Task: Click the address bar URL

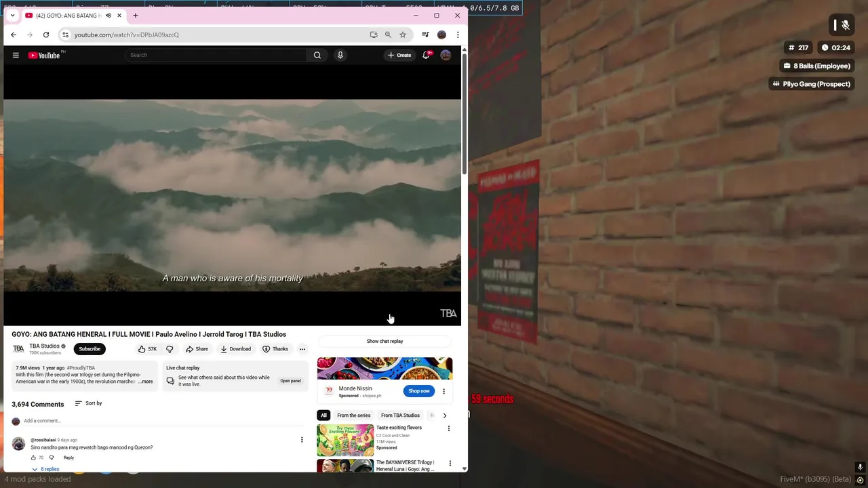Action: coord(127,35)
